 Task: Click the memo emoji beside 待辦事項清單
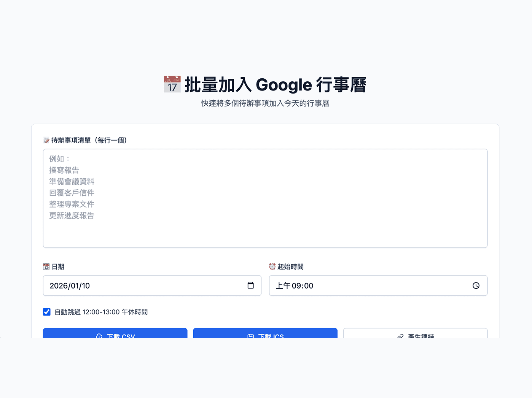pos(46,140)
